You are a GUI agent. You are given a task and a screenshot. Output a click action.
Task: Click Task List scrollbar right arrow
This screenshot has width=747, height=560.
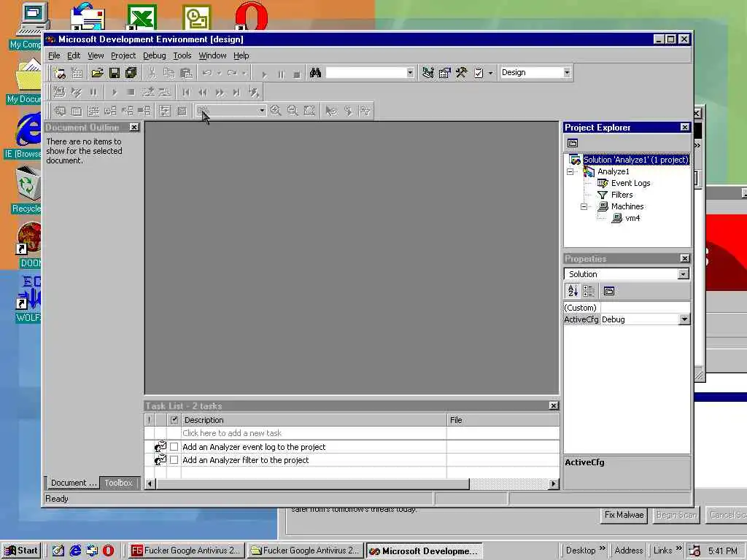tap(553, 484)
